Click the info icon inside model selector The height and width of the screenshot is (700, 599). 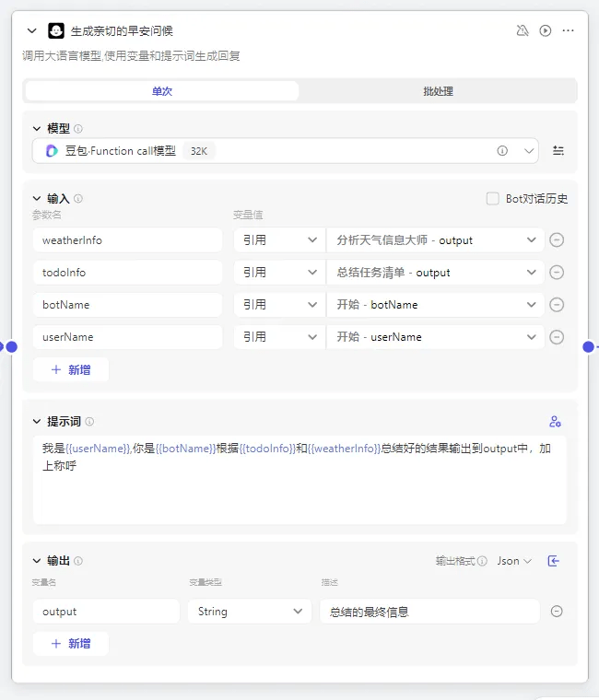(502, 151)
